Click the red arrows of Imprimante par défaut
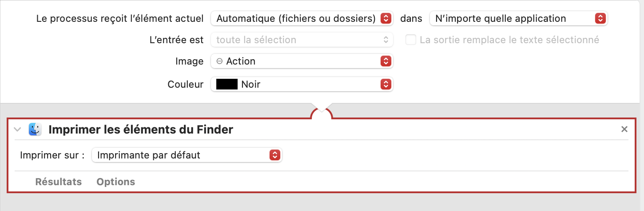Image resolution: width=644 pixels, height=211 pixels. 275,155
